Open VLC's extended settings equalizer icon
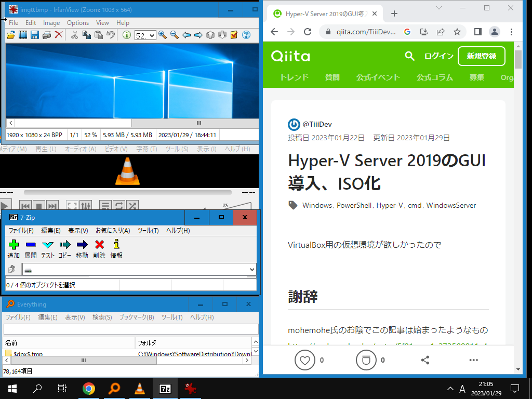This screenshot has height=399, width=532. [x=85, y=204]
